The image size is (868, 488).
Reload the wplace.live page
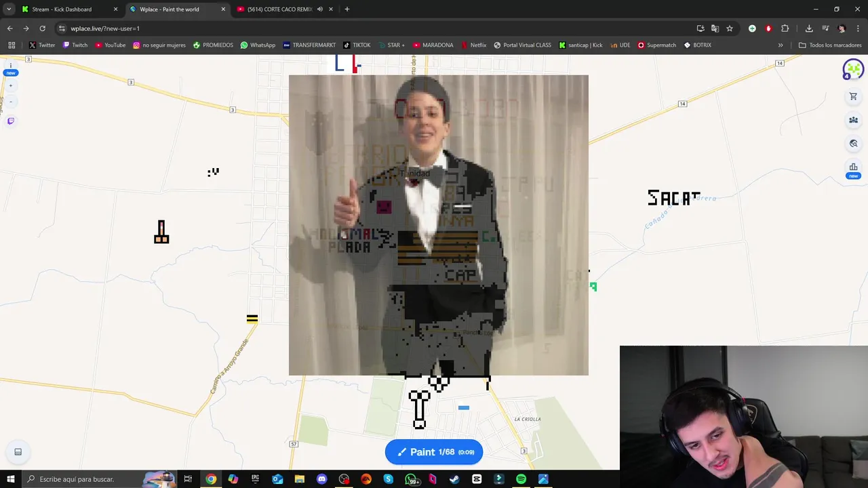42,28
